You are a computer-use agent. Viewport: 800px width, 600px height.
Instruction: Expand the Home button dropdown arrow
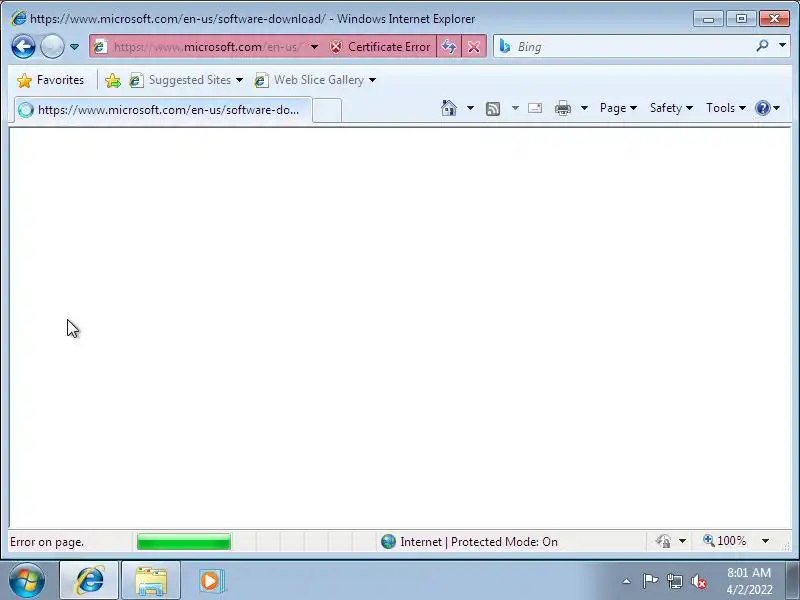tap(470, 108)
